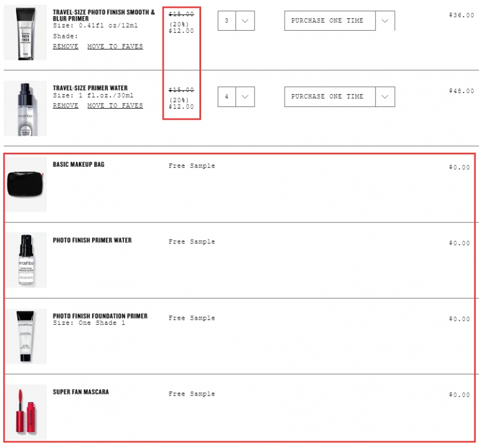This screenshot has height=448, width=479.
Task: Remove Travel-Size Photo Finish Blur Primer
Action: [x=65, y=46]
